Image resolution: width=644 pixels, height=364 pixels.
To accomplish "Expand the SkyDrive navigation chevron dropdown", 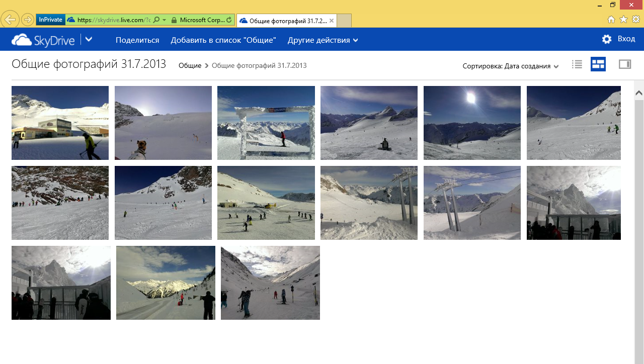I will click(89, 39).
